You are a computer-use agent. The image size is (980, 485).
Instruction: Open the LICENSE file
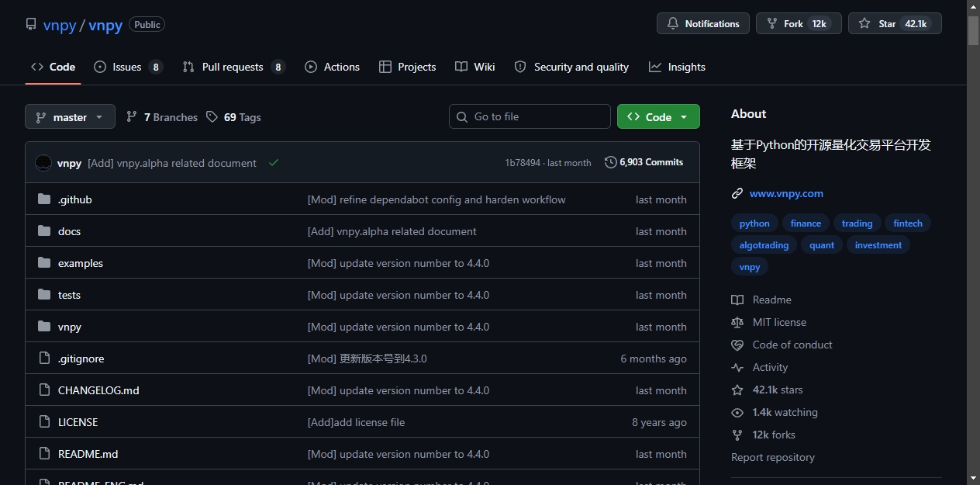78,422
